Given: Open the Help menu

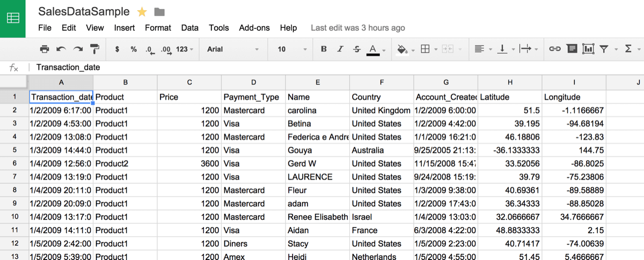Looking at the screenshot, I should tap(289, 28).
